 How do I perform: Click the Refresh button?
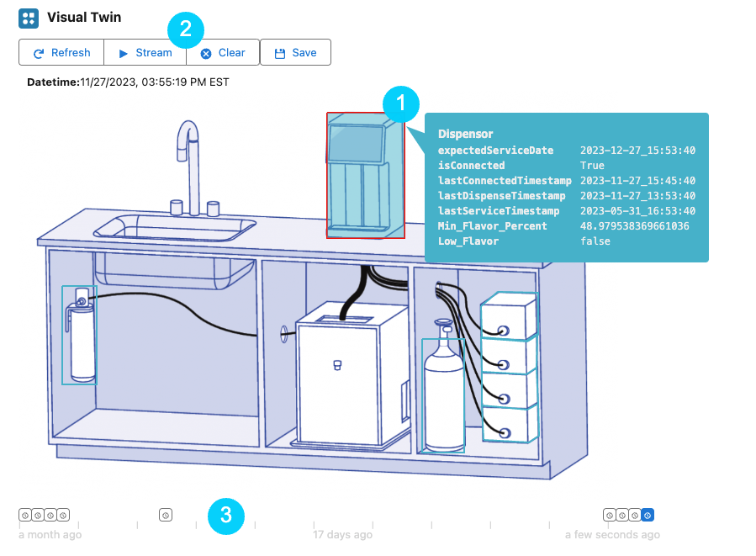61,52
